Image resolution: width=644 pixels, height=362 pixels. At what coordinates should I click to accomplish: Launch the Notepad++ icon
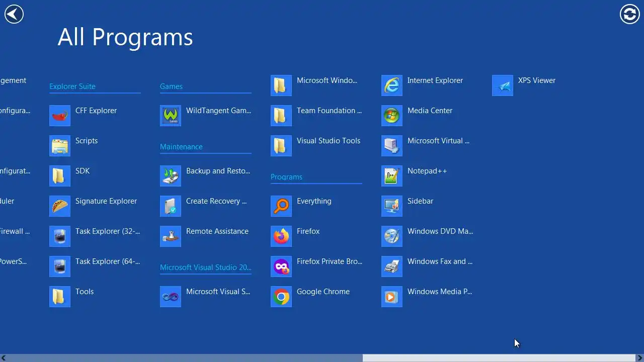tap(392, 176)
